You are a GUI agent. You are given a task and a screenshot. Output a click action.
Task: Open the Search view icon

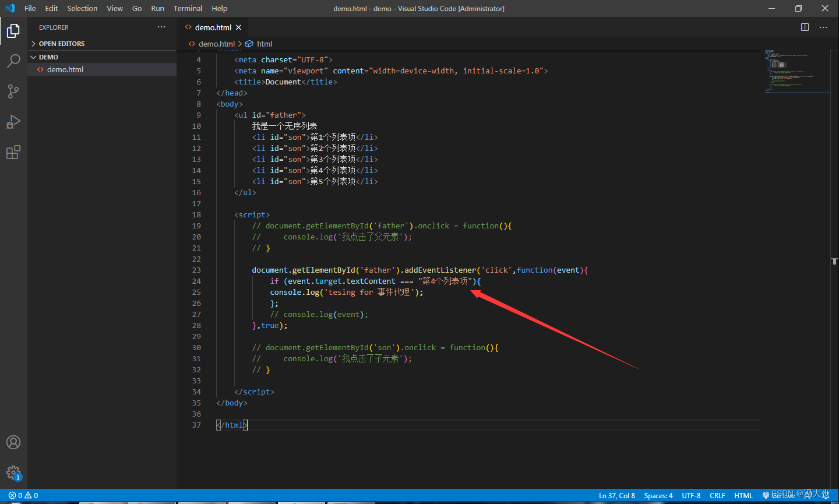[x=13, y=61]
